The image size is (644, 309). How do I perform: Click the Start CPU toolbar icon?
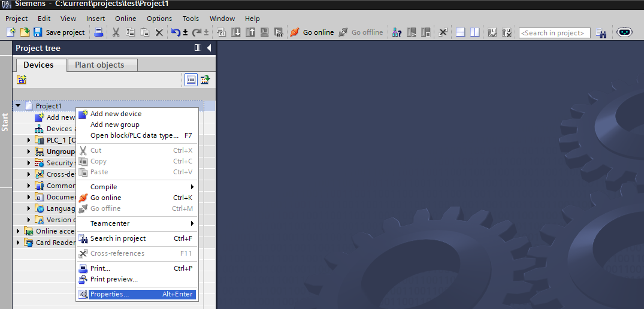click(411, 32)
